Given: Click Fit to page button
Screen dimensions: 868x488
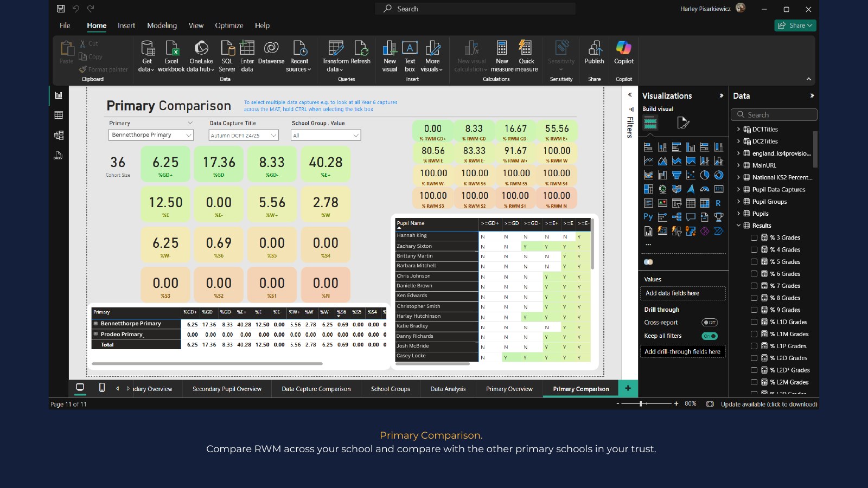Looking at the screenshot, I should pyautogui.click(x=710, y=404).
